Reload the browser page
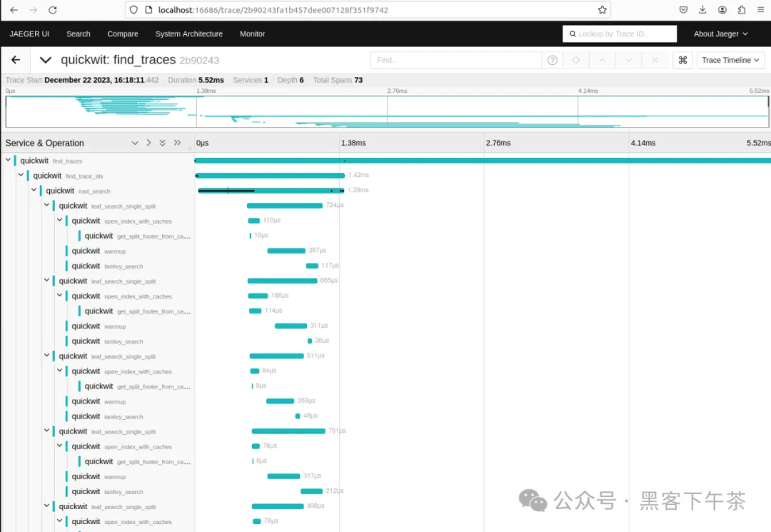Image resolution: width=771 pixels, height=532 pixels. pyautogui.click(x=53, y=10)
